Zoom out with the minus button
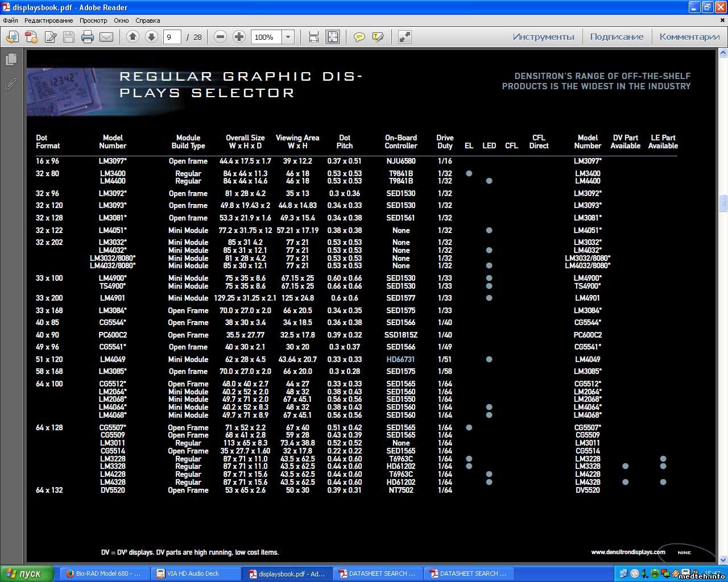The width and height of the screenshot is (728, 582). 220,37
